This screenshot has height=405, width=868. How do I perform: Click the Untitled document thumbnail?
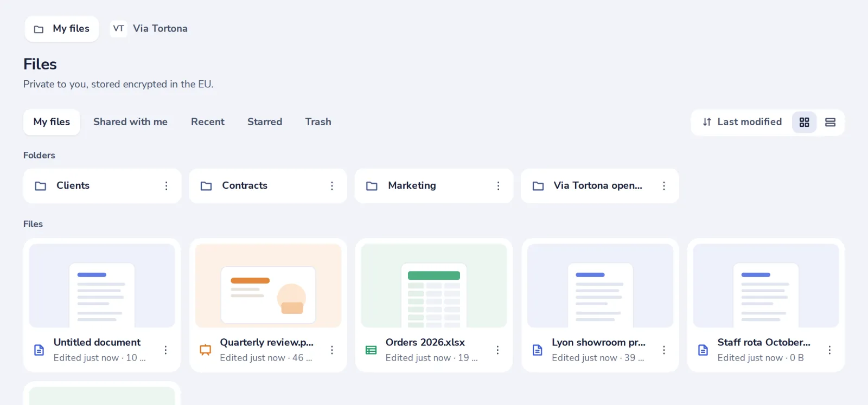(102, 286)
